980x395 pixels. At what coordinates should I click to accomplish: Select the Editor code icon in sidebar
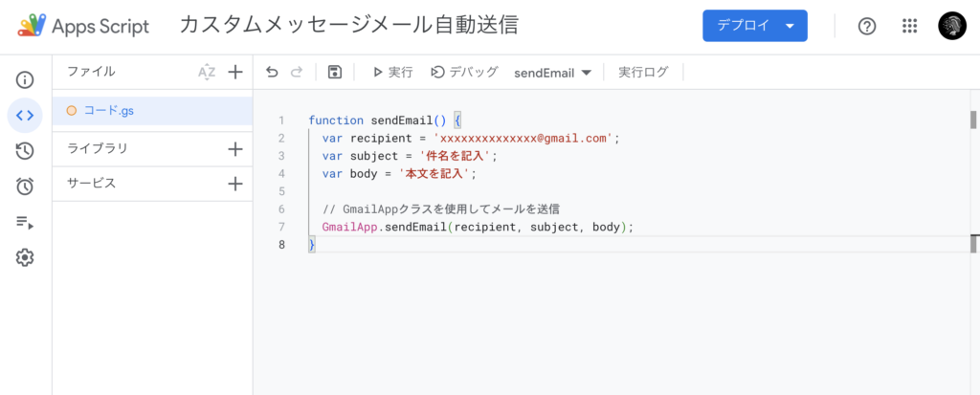tap(25, 115)
